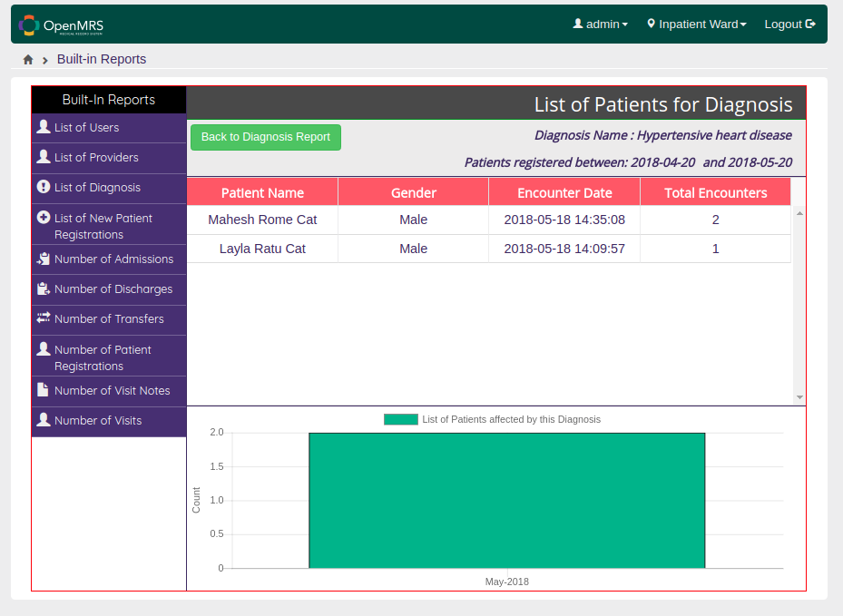Image resolution: width=843 pixels, height=616 pixels.
Task: Open Number of Visits report
Action: [x=109, y=422]
